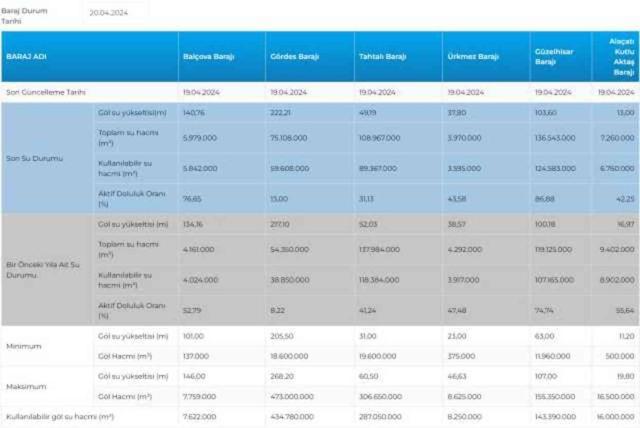The height and width of the screenshot is (428, 640).
Task: Click Tahtalı's 108.967.000 toplam su hacmi cell
Action: (380, 136)
